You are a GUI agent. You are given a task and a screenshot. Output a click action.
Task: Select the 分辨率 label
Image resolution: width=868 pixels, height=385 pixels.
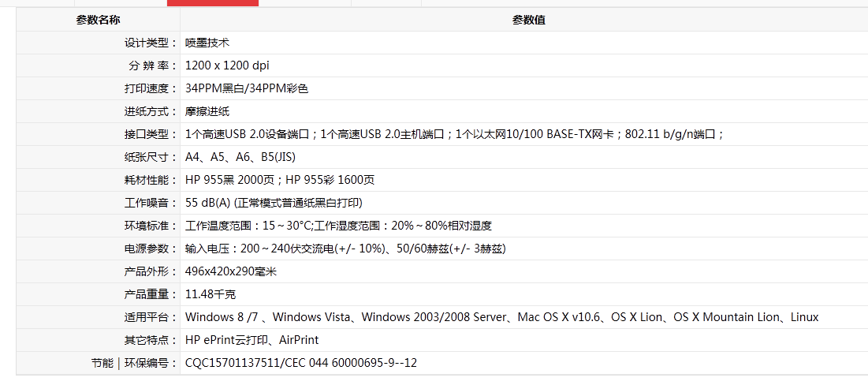tap(152, 66)
